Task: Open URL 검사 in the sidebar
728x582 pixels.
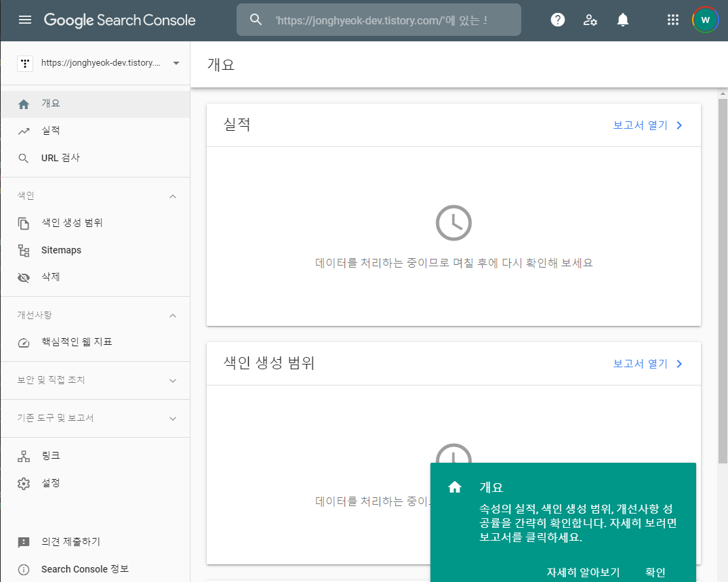Action: (x=95, y=159)
